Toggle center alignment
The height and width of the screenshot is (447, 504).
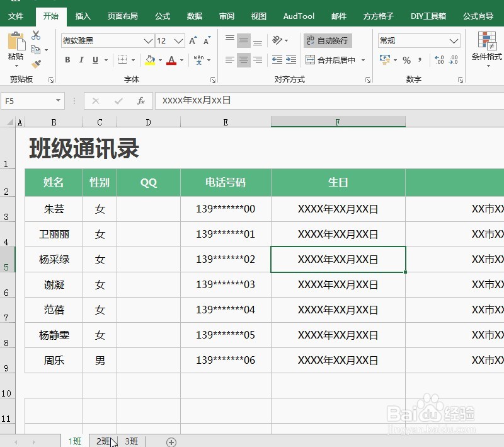coord(243,60)
